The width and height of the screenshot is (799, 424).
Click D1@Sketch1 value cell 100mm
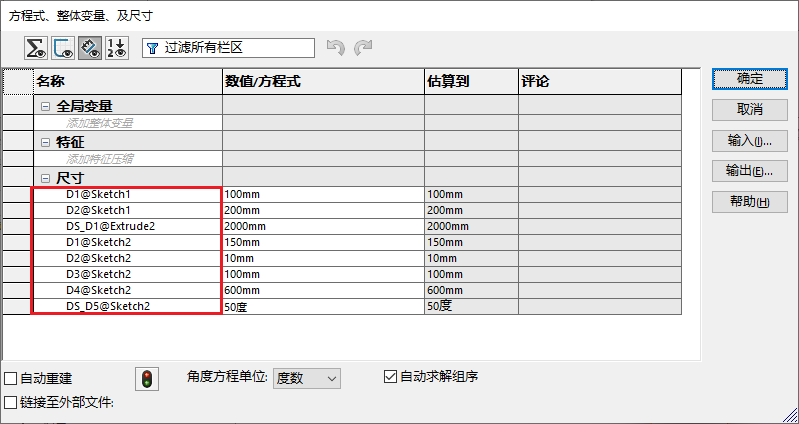pos(324,195)
